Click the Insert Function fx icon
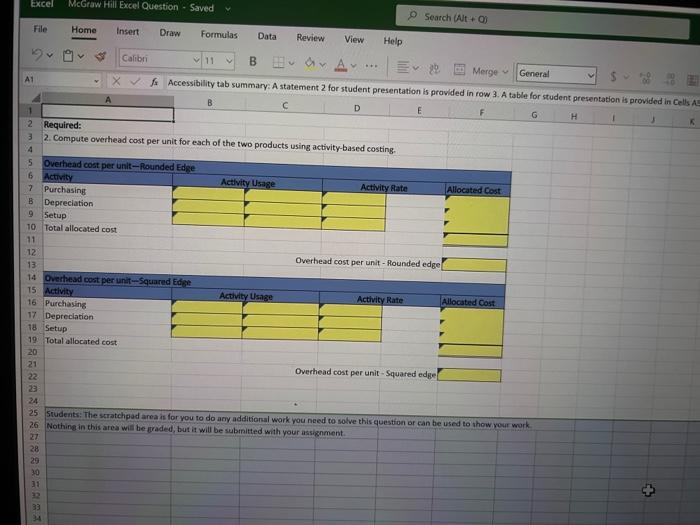The width and height of the screenshot is (700, 525). pyautogui.click(x=154, y=82)
